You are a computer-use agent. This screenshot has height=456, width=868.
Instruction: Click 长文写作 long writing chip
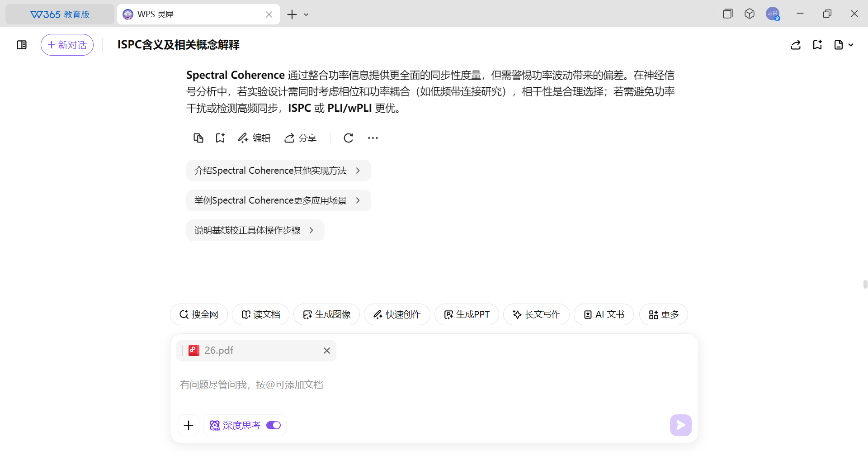(536, 314)
